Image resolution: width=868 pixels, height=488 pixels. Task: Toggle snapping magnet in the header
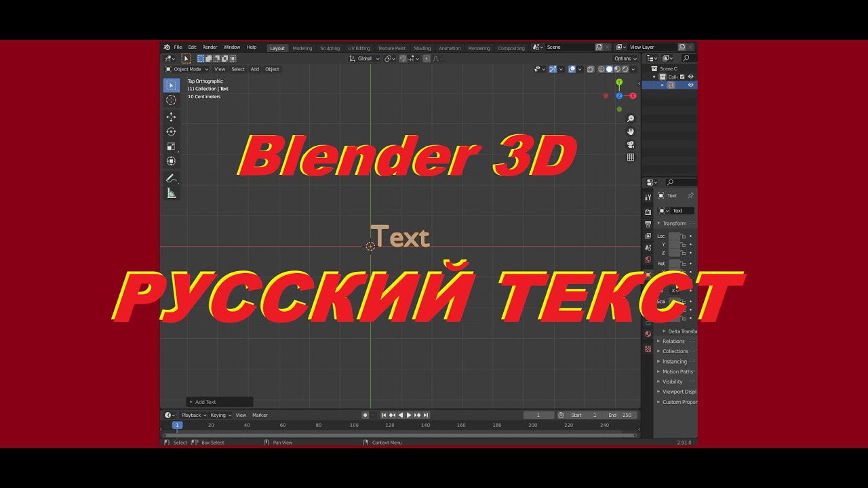pyautogui.click(x=403, y=59)
